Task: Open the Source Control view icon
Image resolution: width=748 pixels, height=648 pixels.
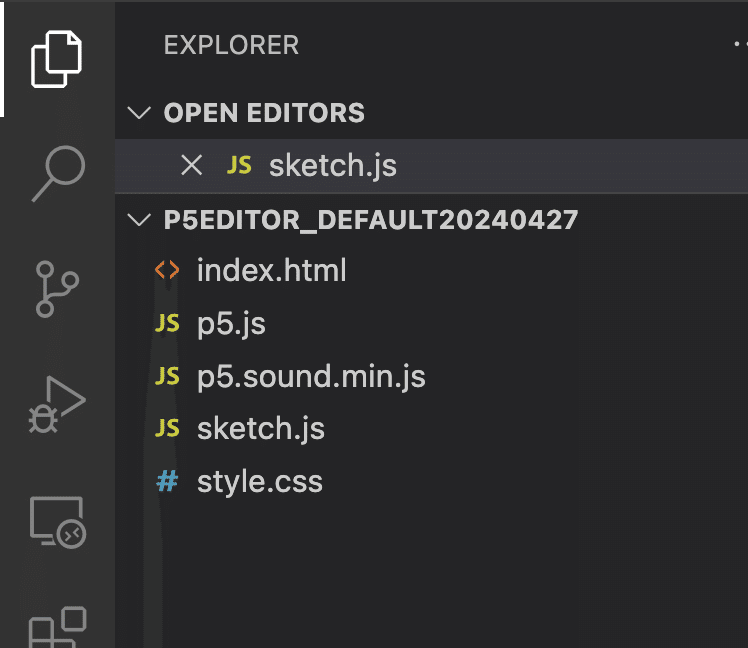Action: coord(57,289)
